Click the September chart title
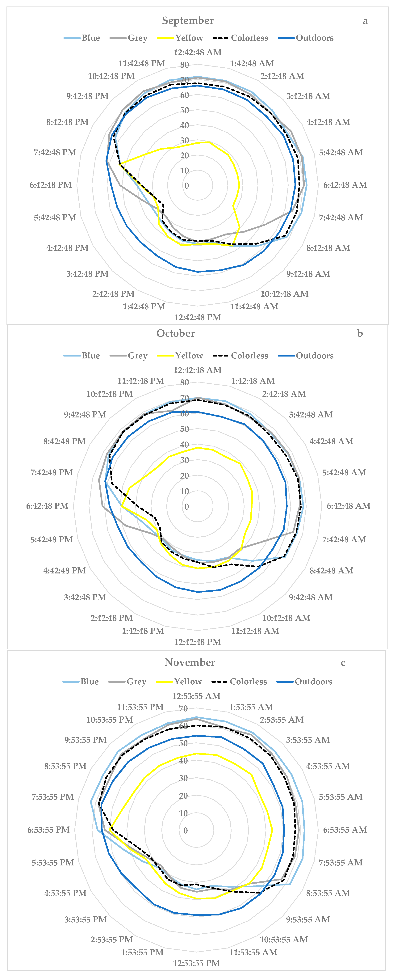Screen dimensions: 393x980 tap(188, 21)
